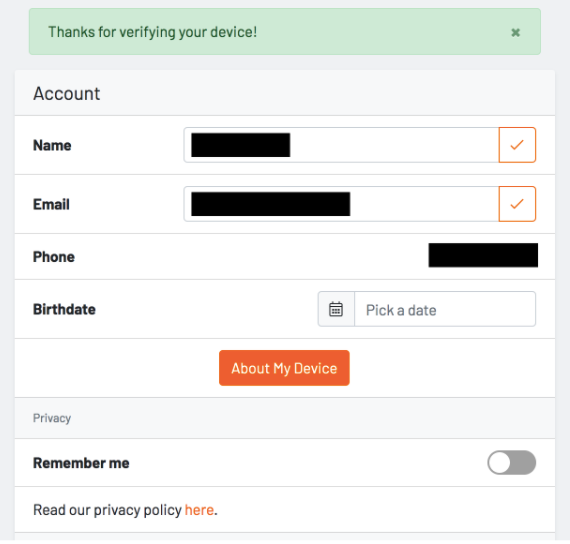Click the Account section heading

coord(67,93)
